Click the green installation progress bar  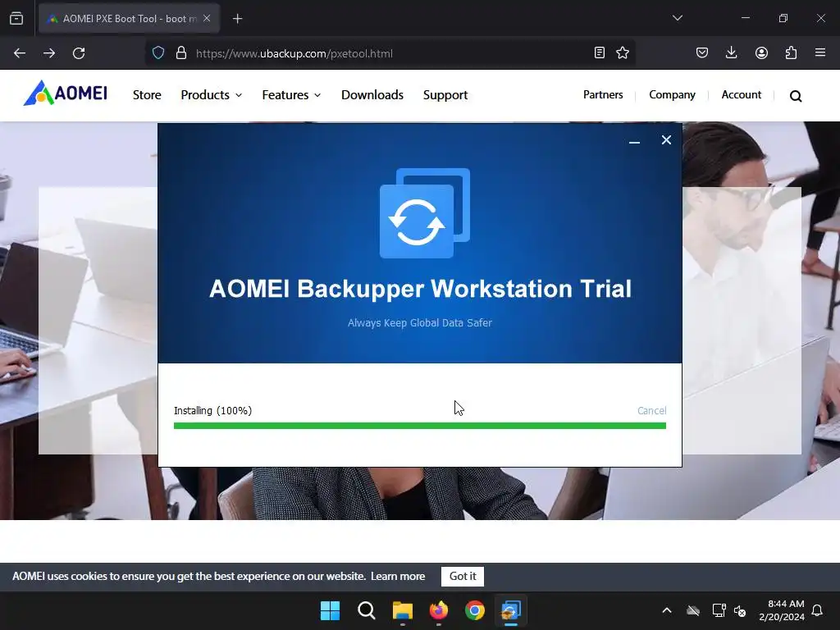(x=419, y=426)
